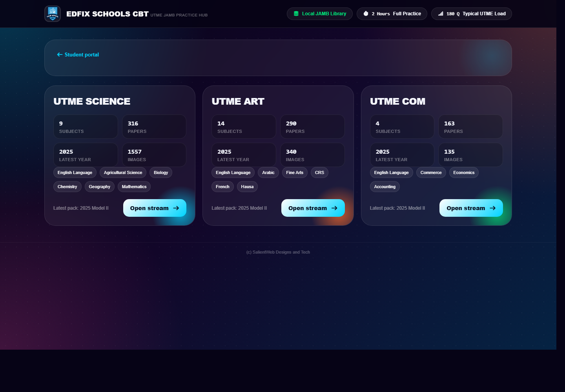Select the Accounting subject tag
Viewport: 565px width, 392px height.
click(x=385, y=187)
